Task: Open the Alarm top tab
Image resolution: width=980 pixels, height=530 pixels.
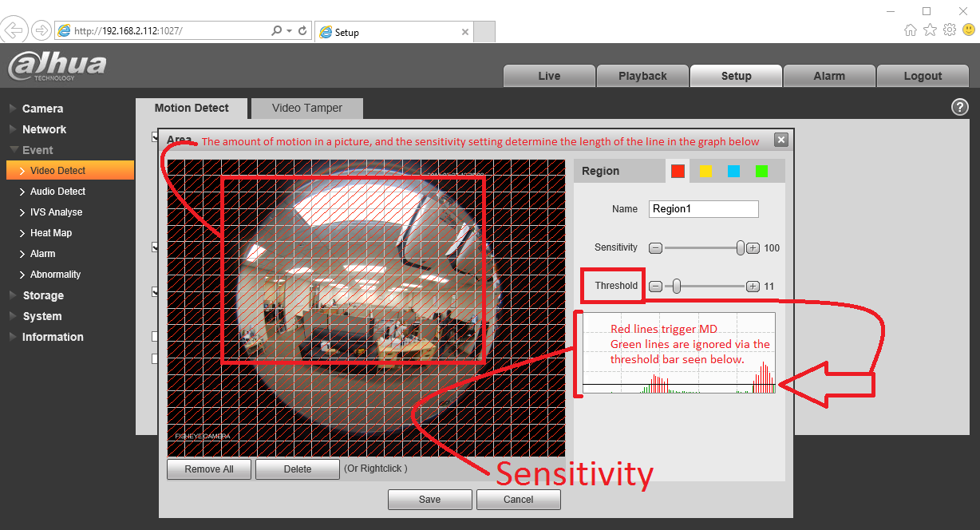Action: tap(829, 76)
